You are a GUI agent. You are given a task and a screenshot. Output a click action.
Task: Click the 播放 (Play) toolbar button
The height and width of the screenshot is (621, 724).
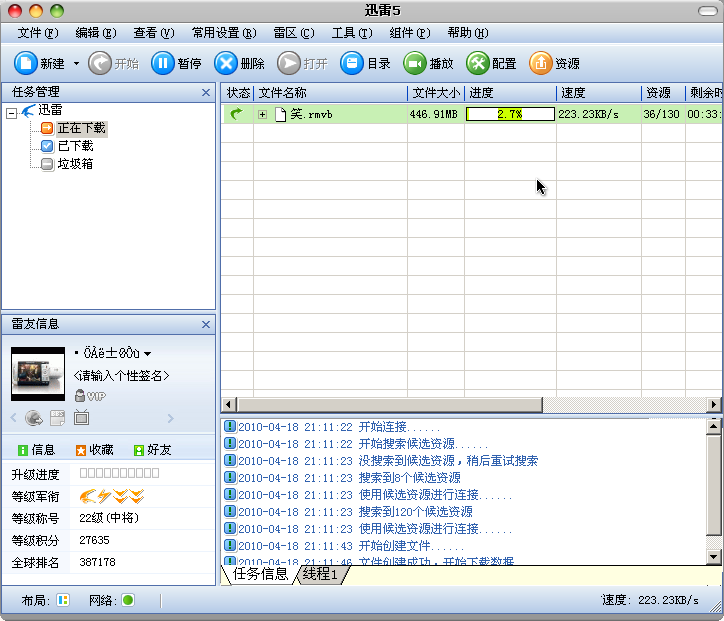428,63
